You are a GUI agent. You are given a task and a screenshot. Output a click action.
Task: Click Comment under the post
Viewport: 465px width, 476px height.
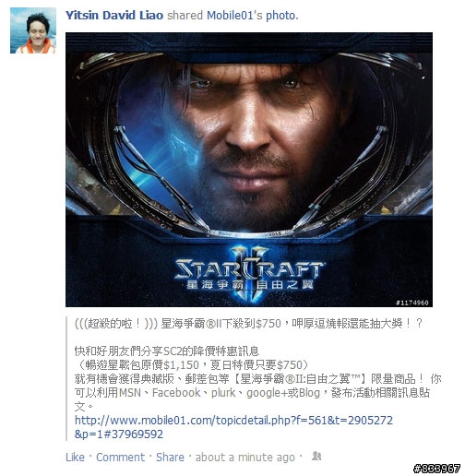coord(120,458)
